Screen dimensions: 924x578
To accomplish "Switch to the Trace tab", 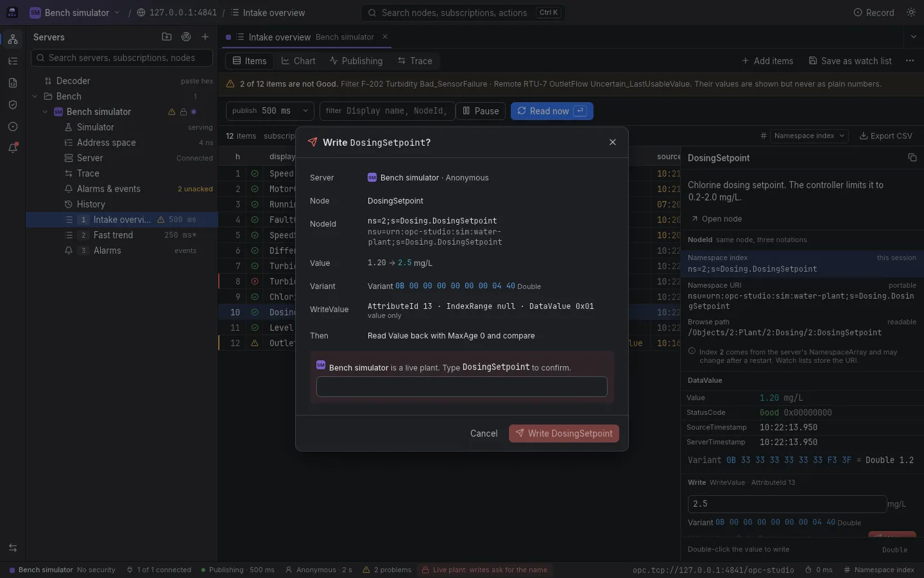I will pos(415,61).
